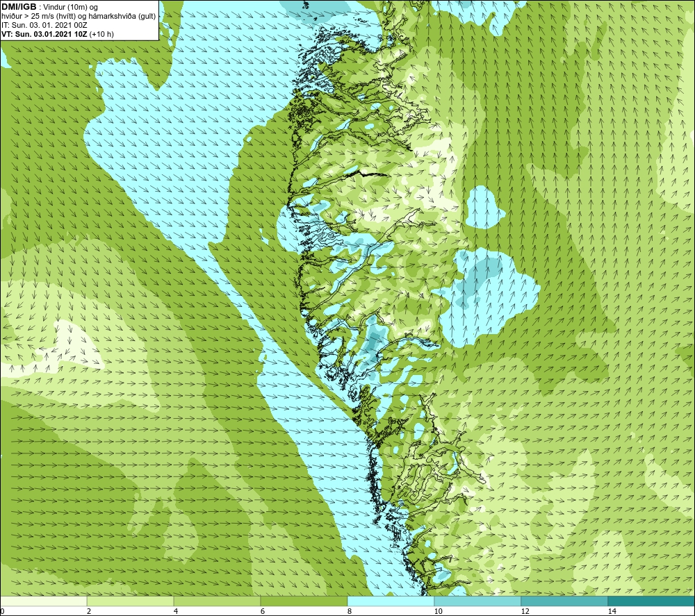The width and height of the screenshot is (695, 616).
Task: Select the green 4–6 color scale segment
Action: [x=217, y=601]
